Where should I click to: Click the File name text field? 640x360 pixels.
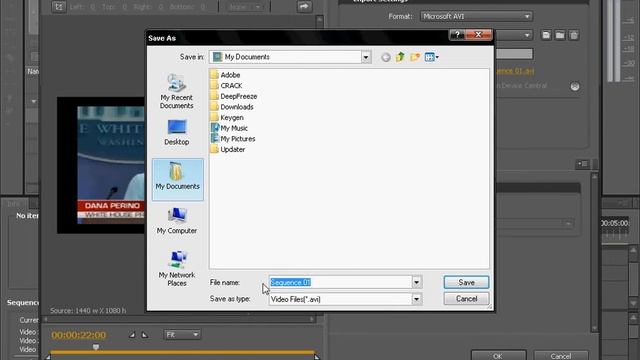click(x=340, y=282)
